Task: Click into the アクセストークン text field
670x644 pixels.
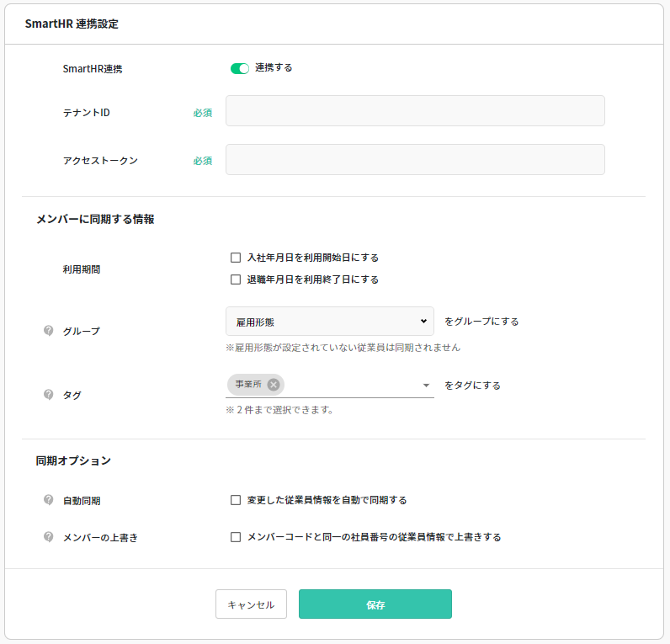Action: [x=415, y=160]
